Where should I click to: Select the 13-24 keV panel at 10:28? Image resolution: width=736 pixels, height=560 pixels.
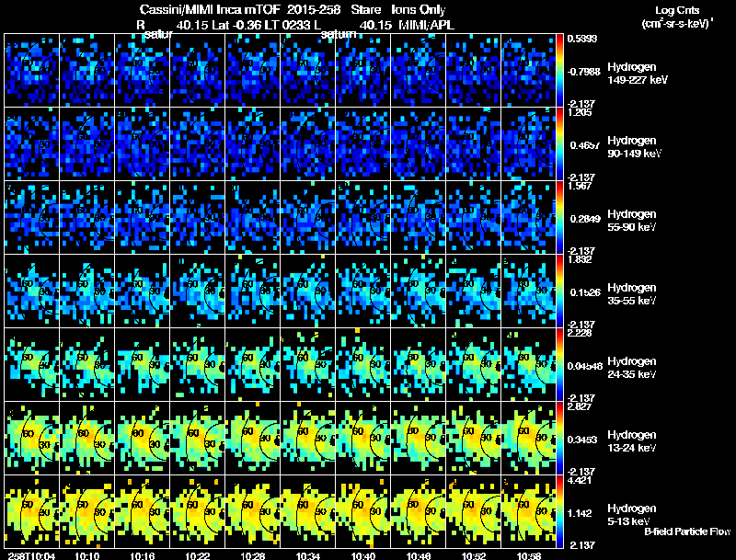pos(252,439)
